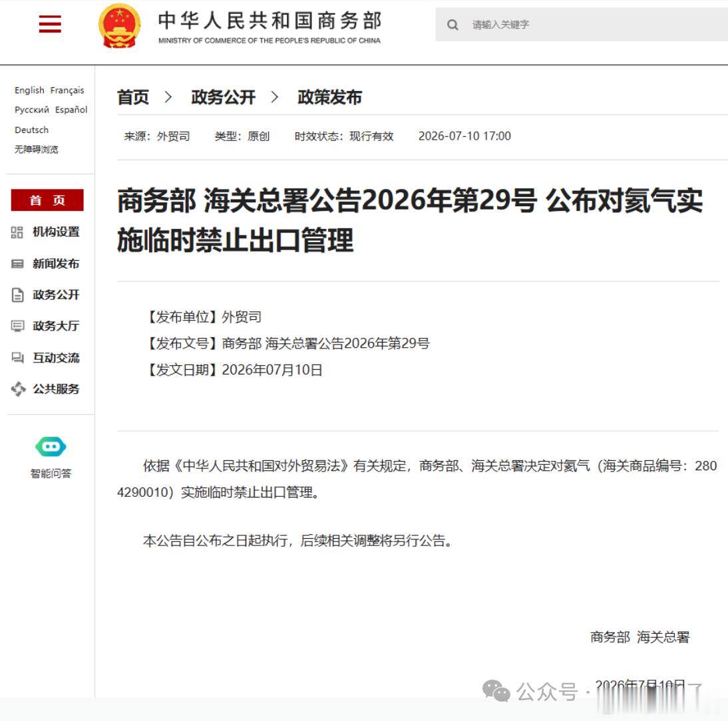
Task: Switch language to Deutsch
Action: click(x=31, y=130)
